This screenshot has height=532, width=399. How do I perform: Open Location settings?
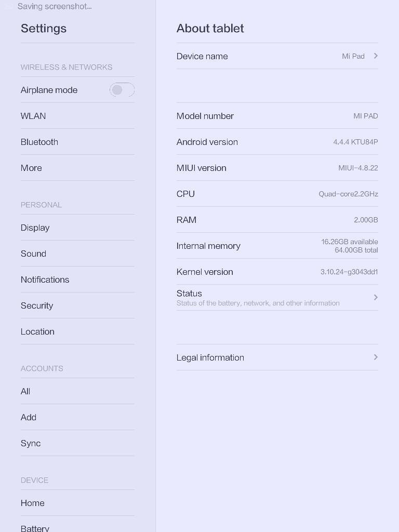(x=77, y=331)
